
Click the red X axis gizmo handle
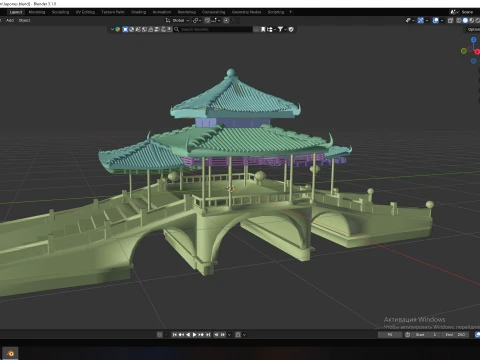point(477,51)
